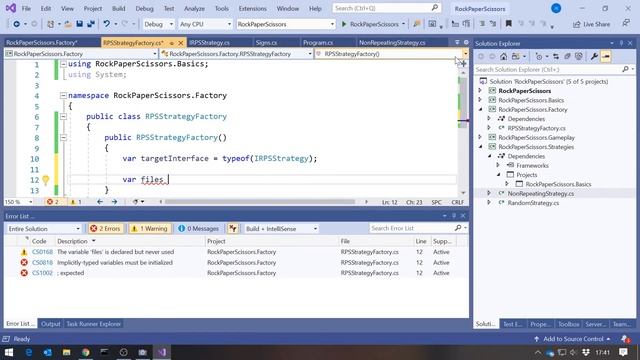This screenshot has height=360, width=640.
Task: Click the Save All toolbar icon
Action: 91,24
